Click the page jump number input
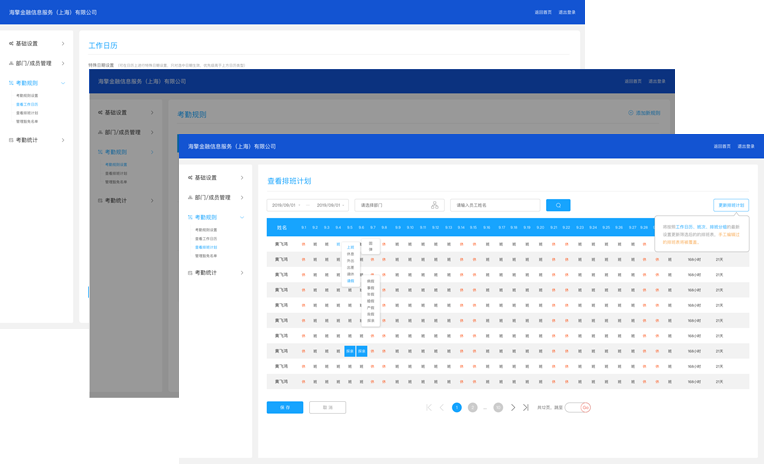 [x=573, y=407]
